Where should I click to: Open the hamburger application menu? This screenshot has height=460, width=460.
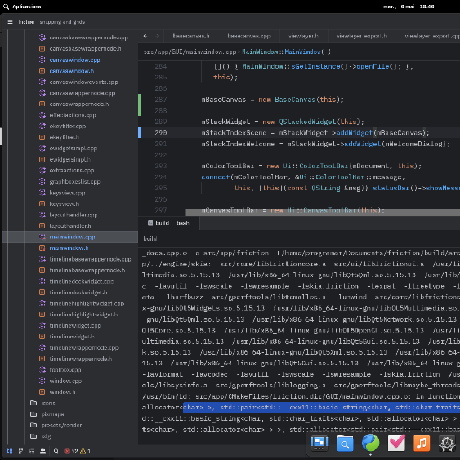(10, 22)
